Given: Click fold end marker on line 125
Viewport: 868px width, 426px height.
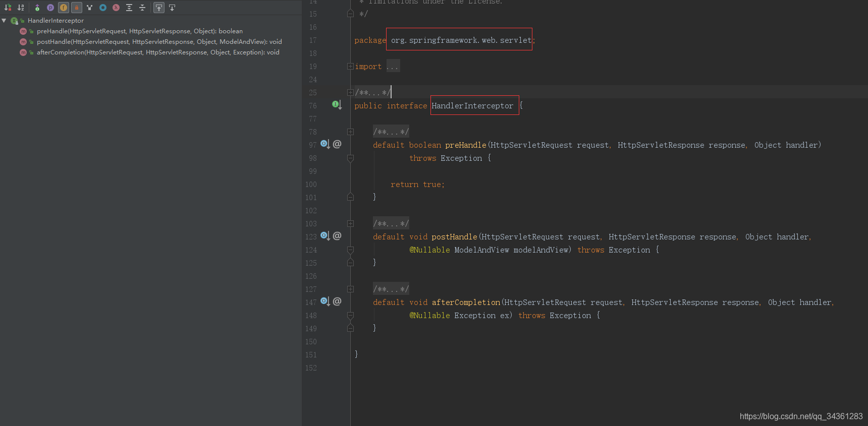Looking at the screenshot, I should (350, 263).
